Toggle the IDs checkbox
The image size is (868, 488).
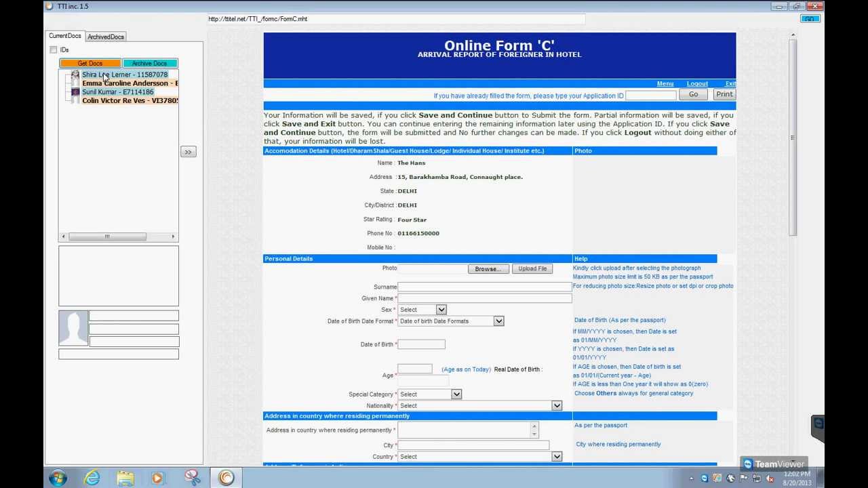[54, 49]
